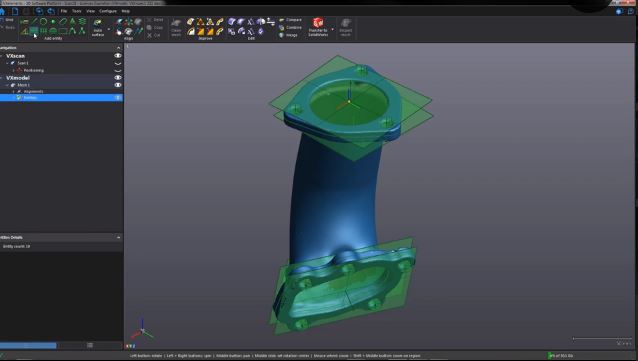Collapse the Mesh 1 tree node

(7, 85)
